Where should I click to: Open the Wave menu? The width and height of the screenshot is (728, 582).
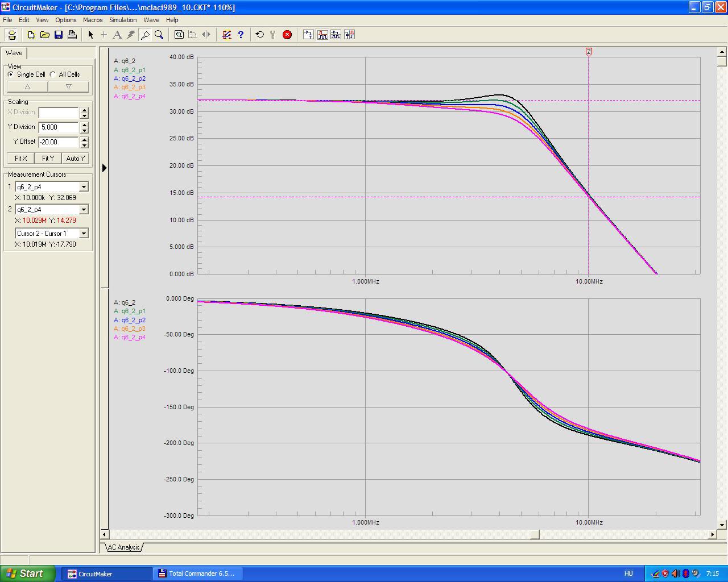tap(151, 20)
